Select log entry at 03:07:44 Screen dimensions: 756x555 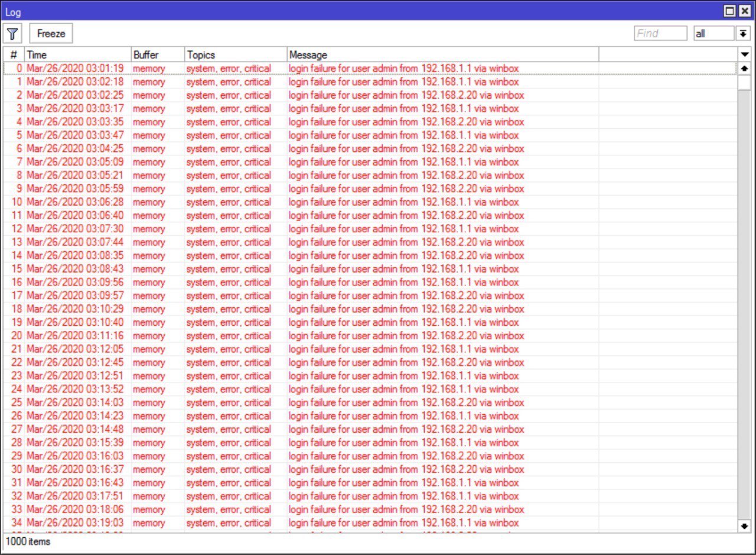point(370,242)
